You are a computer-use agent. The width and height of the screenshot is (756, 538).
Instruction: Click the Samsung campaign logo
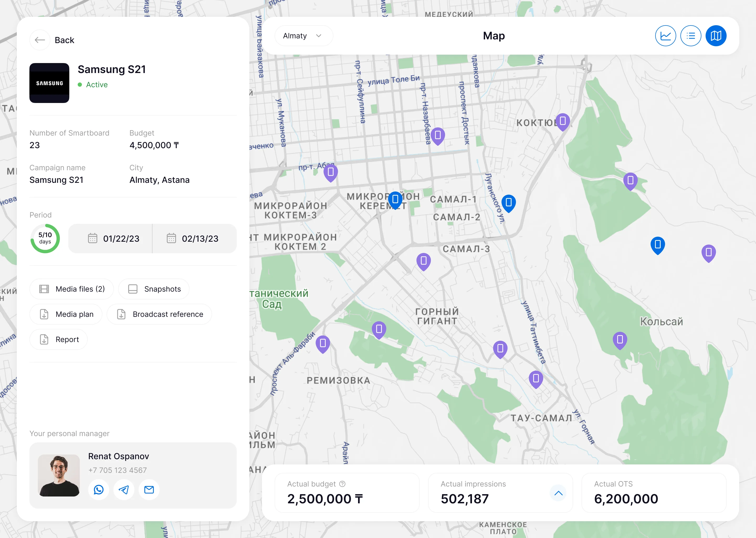click(x=49, y=83)
